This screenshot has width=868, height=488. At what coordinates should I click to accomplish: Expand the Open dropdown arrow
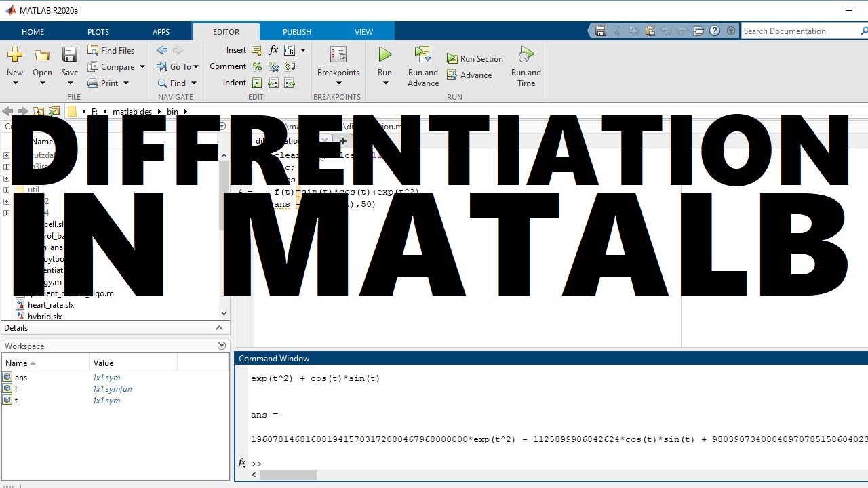(x=42, y=83)
